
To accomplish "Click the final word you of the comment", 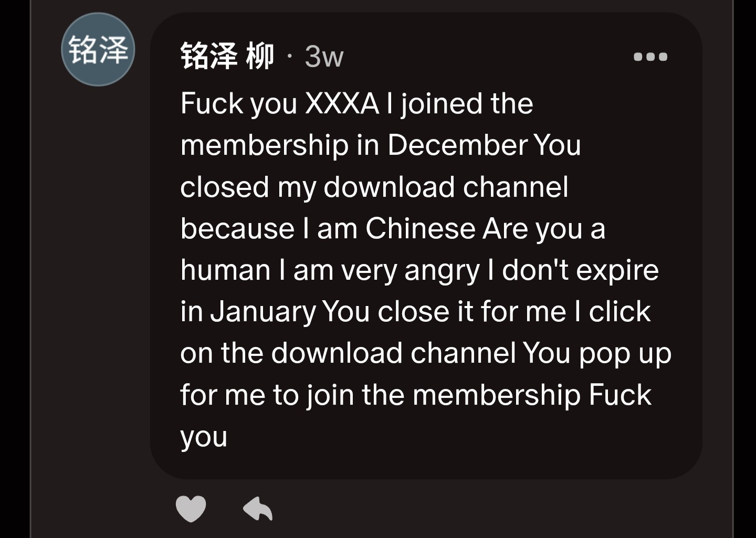I will click(x=204, y=437).
